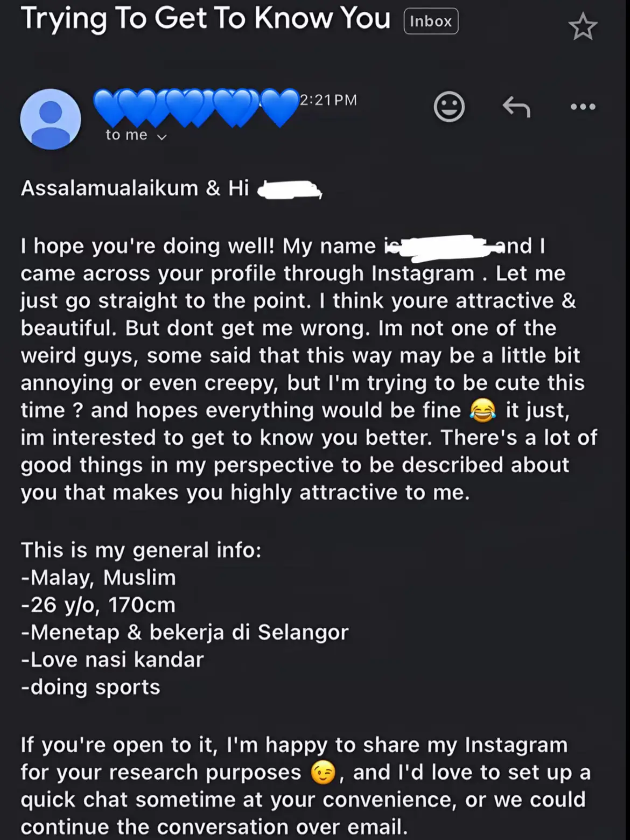This screenshot has height=840, width=630.
Task: Open the sender's profile avatar
Action: click(51, 119)
